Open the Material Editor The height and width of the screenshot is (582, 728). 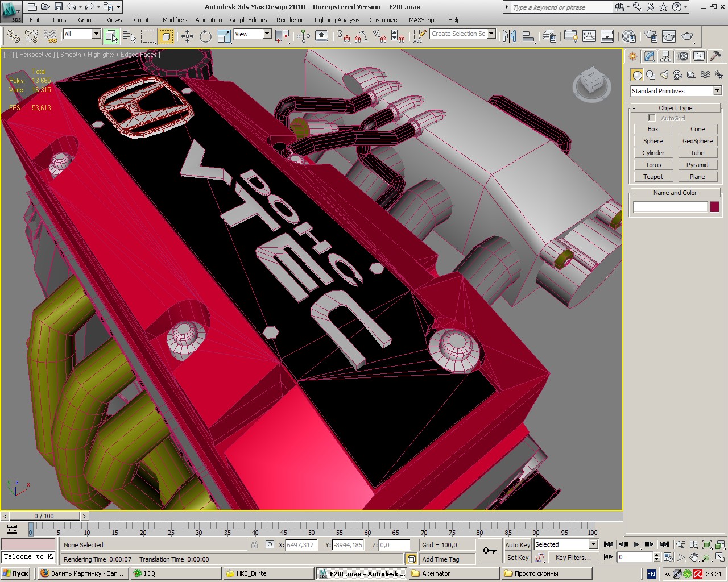tap(628, 36)
